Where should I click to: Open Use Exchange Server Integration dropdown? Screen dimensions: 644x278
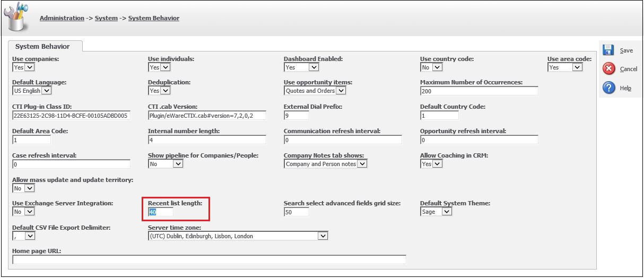23,211
